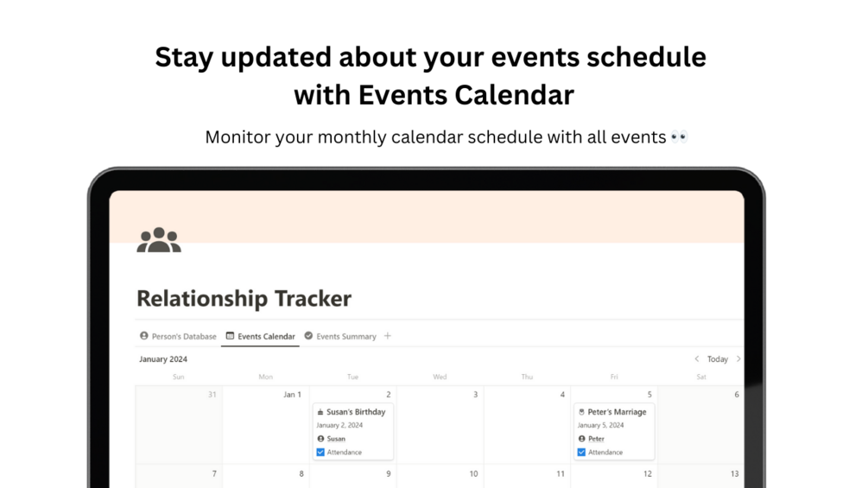Click the icon beside Peter's Marriage title
Screen dimensions: 868x488
pyautogui.click(x=581, y=412)
